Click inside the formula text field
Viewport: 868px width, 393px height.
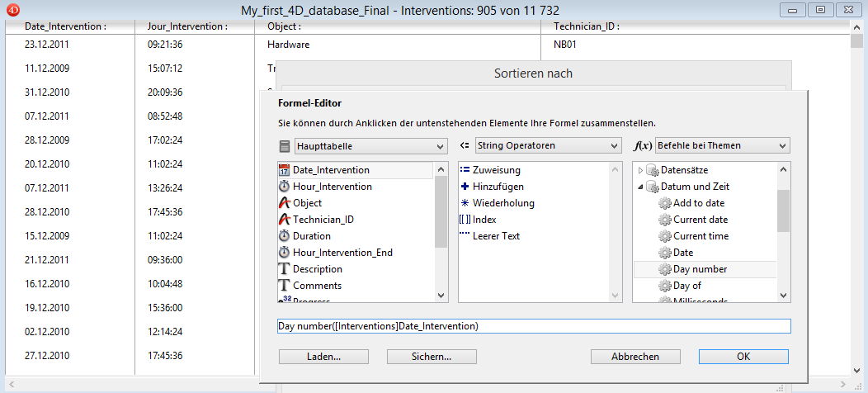[x=534, y=326]
